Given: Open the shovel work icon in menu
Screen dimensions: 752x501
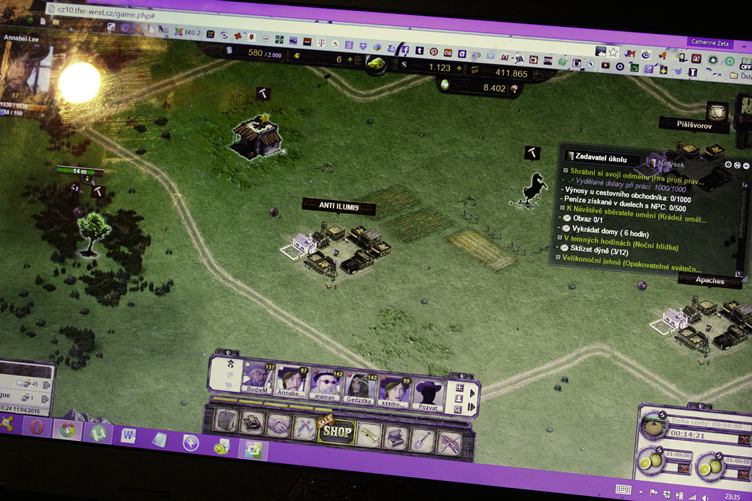Looking at the screenshot, I should pyautogui.click(x=423, y=440).
